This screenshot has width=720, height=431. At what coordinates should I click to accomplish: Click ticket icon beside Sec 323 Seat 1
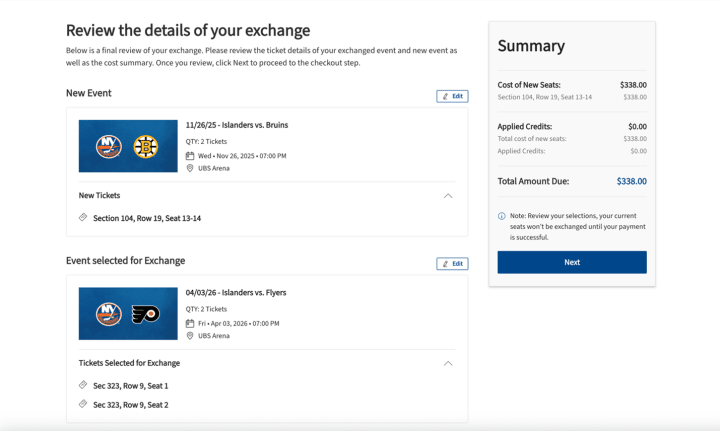coord(83,386)
